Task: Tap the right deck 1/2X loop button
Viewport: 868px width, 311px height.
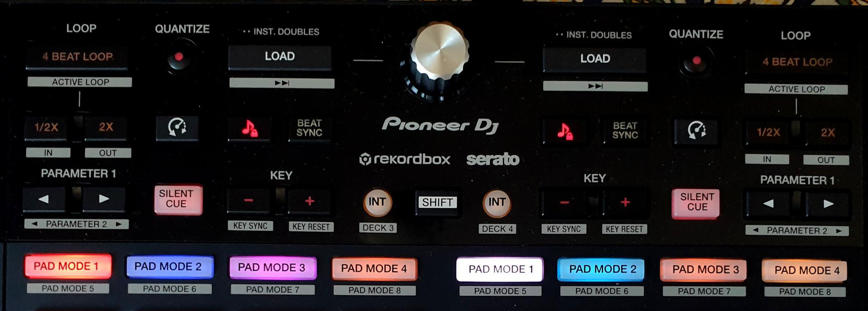Action: [768, 133]
